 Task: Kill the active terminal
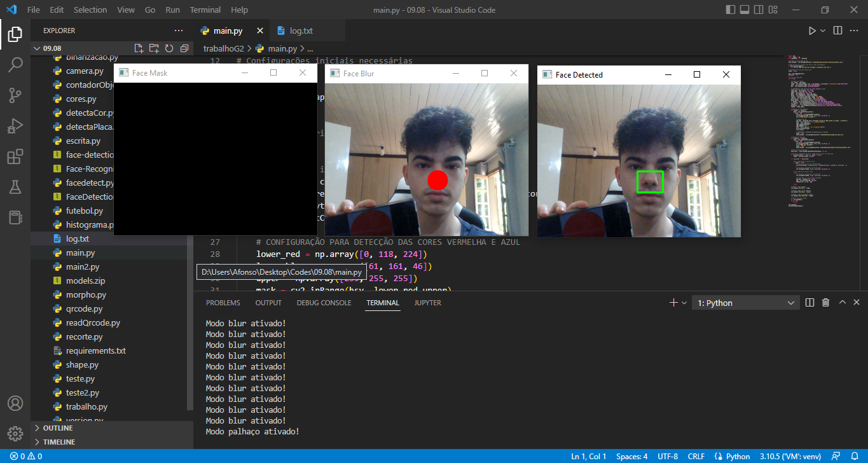[825, 302]
